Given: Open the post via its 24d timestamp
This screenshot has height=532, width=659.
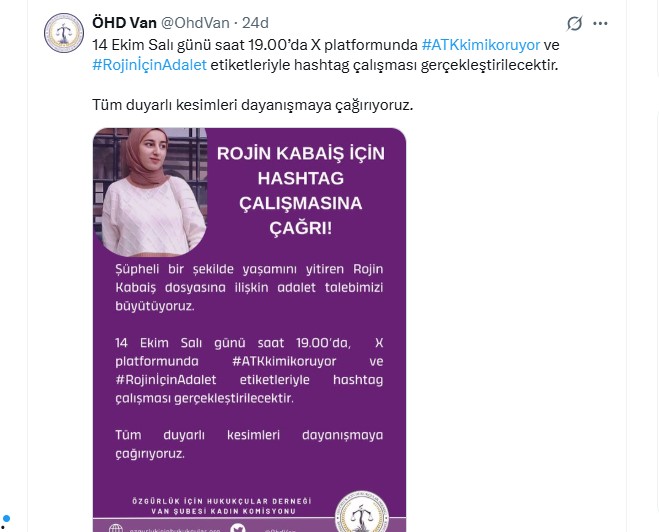Looking at the screenshot, I should [255, 23].
